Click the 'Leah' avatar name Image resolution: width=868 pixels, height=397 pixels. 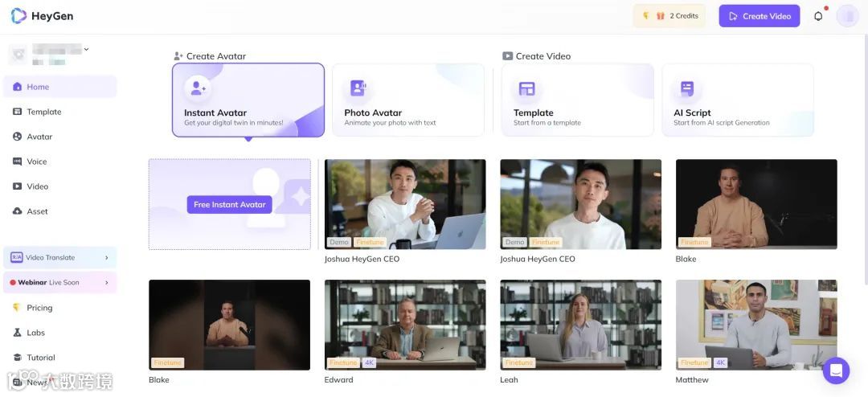point(510,380)
